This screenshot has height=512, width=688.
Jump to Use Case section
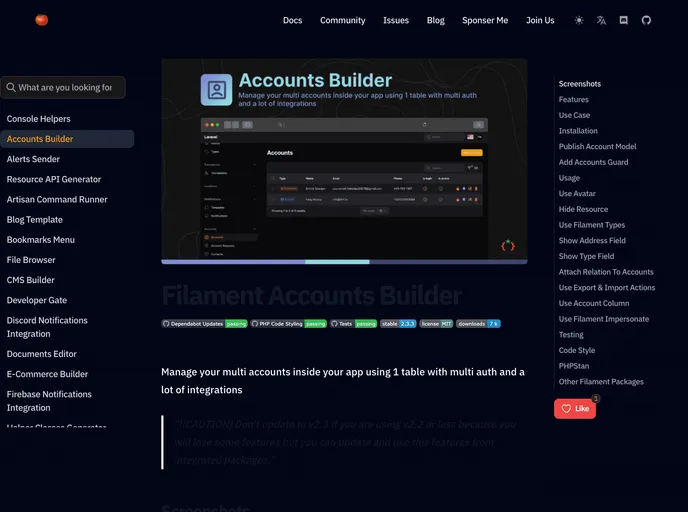click(x=574, y=115)
